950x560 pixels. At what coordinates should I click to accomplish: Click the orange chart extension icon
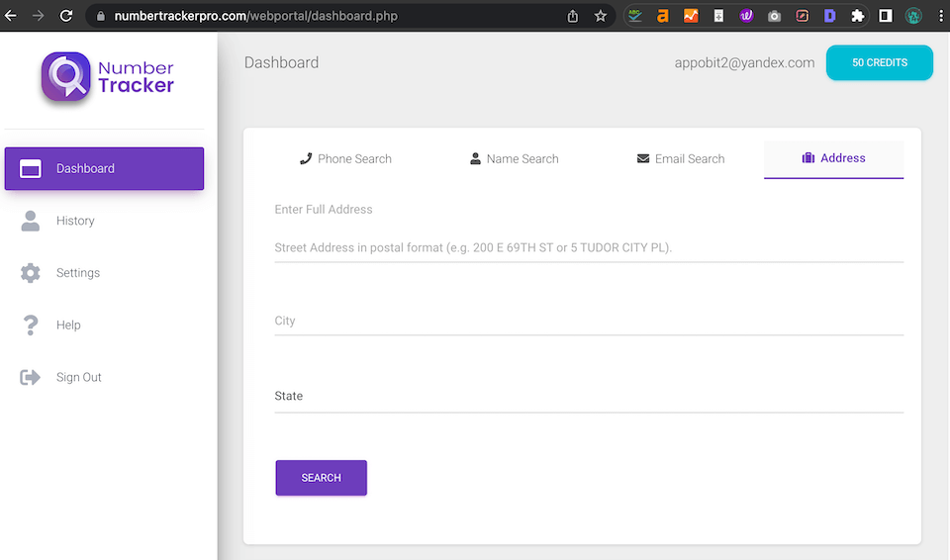click(x=691, y=17)
